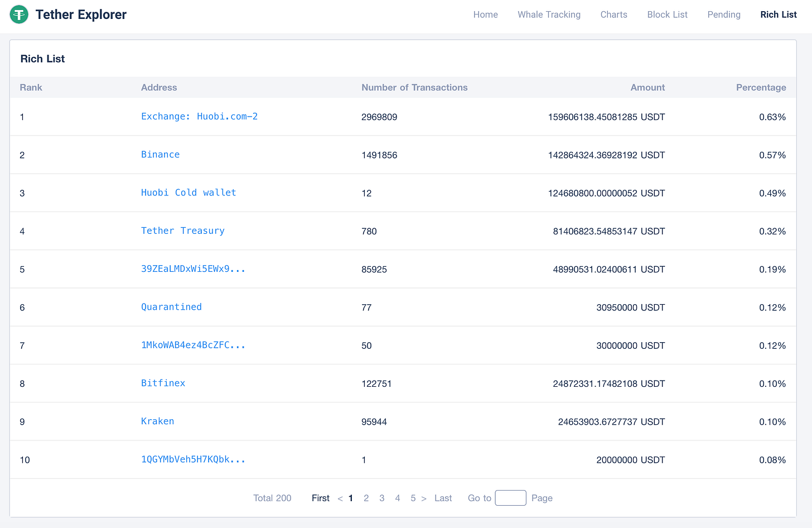Screen dimensions: 812x528
Task: Click the Address column header
Action: [x=159, y=88]
